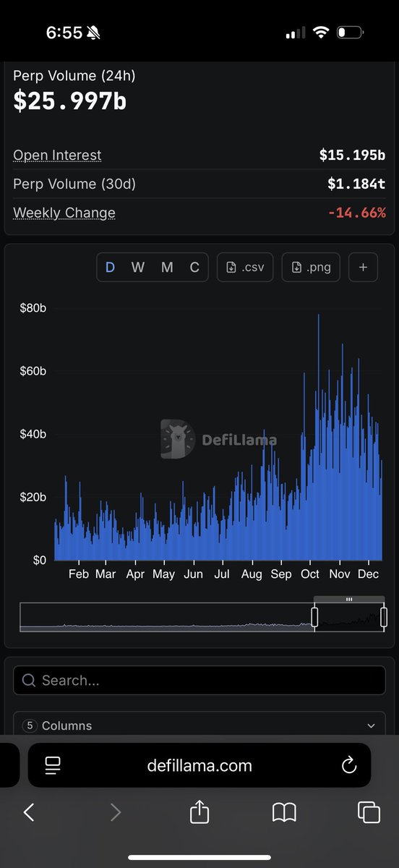Click the Jul label on chart axis
This screenshot has width=399, height=868.
coord(221,574)
